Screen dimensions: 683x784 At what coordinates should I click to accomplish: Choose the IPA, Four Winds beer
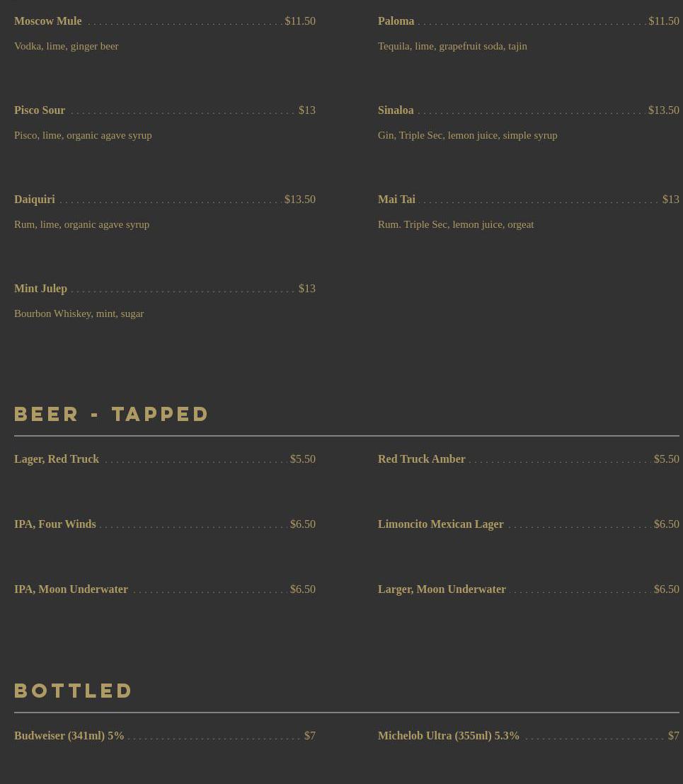[x=55, y=524]
